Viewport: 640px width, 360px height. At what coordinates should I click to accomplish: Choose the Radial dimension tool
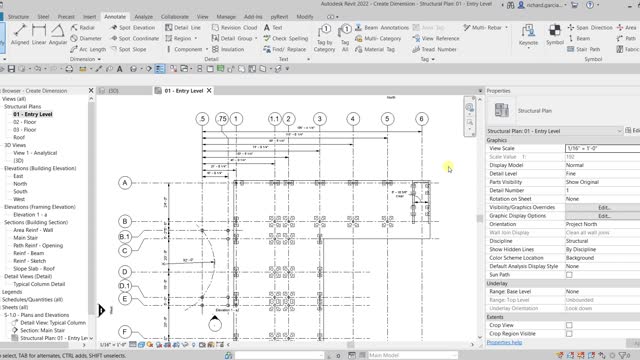point(82,27)
